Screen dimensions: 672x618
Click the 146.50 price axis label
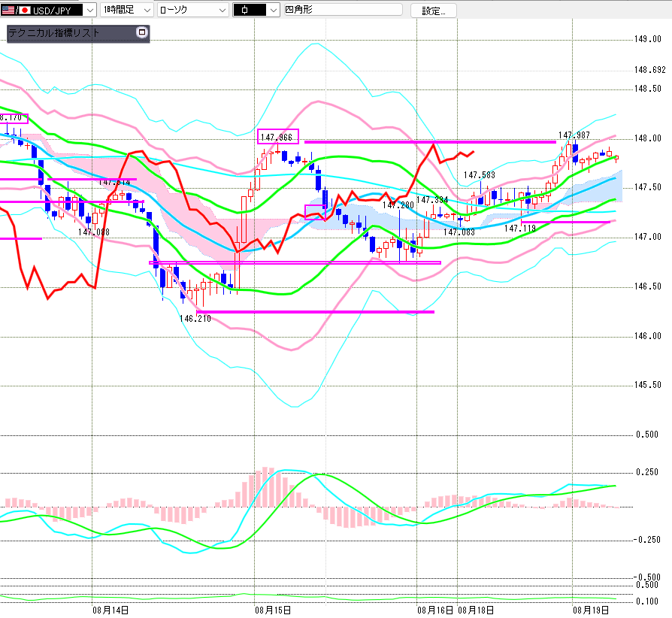point(648,286)
